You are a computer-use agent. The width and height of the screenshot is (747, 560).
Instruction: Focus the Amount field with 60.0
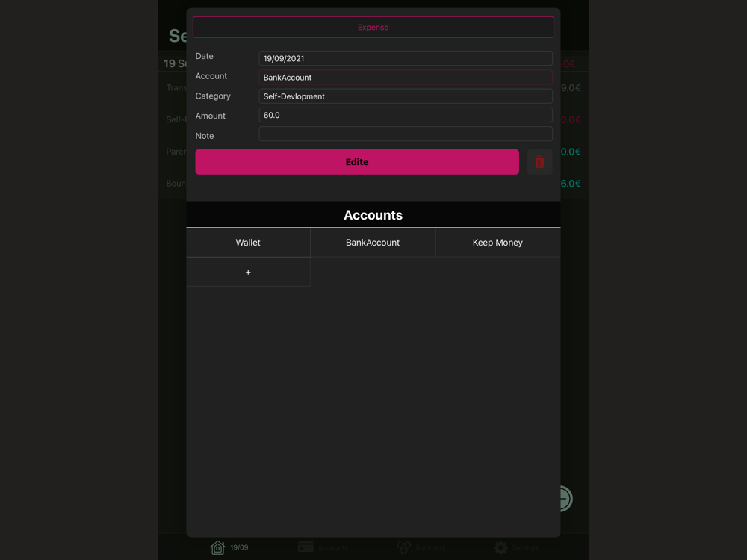pos(406,115)
